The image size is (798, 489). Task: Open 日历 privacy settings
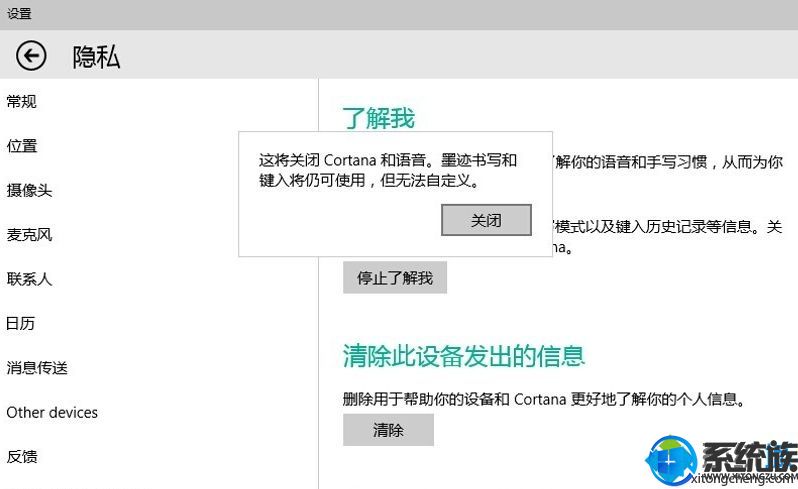point(20,323)
